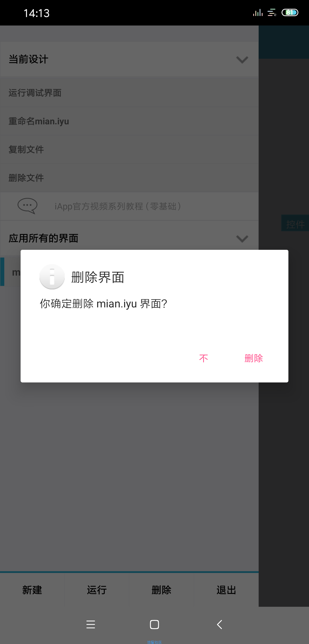Image resolution: width=309 pixels, height=644 pixels.
Task: Choose 复制文件 option
Action: [x=129, y=150]
